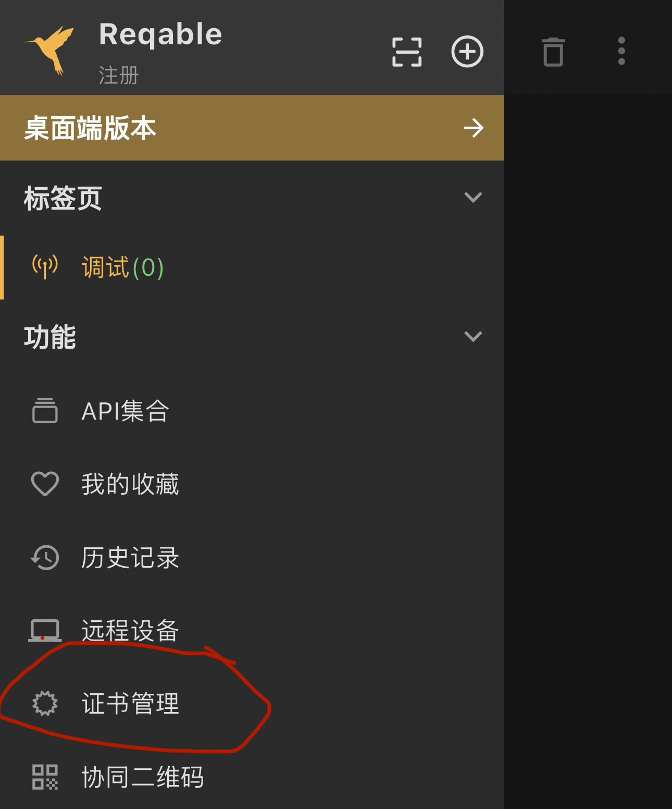Click the Reqable hummingbird logo
The height and width of the screenshot is (809, 672).
pyautogui.click(x=49, y=50)
